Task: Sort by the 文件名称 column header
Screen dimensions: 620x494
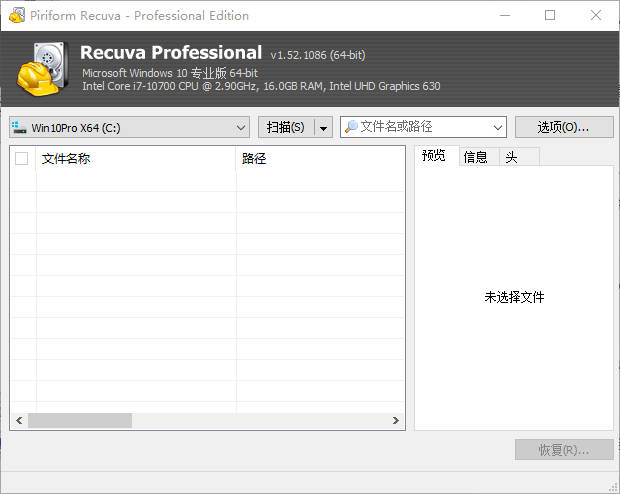Action: tap(136, 159)
